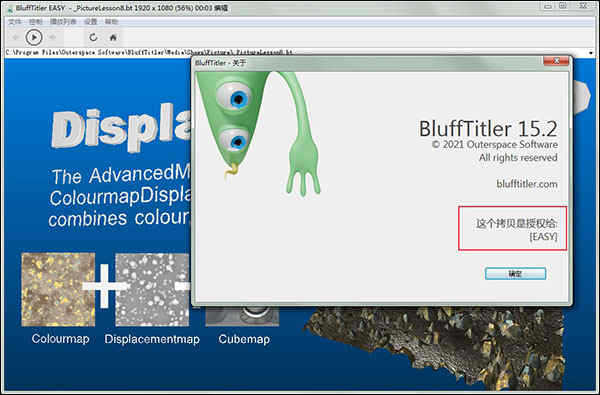Click the 这个拷贝是授权给 label

click(517, 224)
